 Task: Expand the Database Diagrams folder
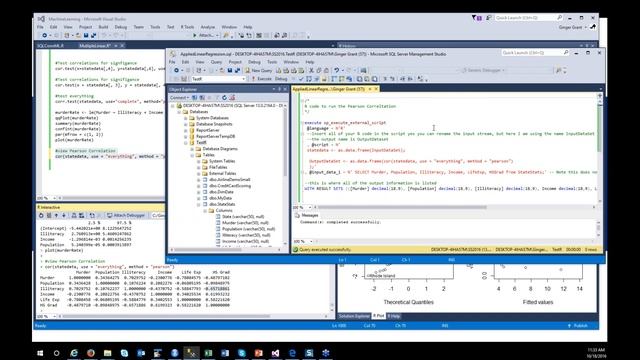click(x=192, y=149)
